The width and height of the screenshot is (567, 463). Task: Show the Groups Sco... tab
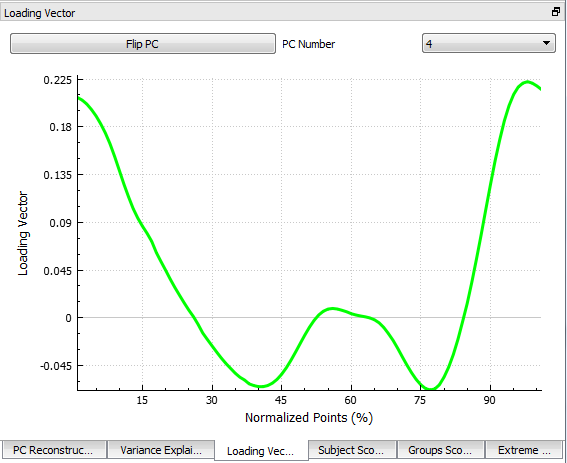pos(440,450)
